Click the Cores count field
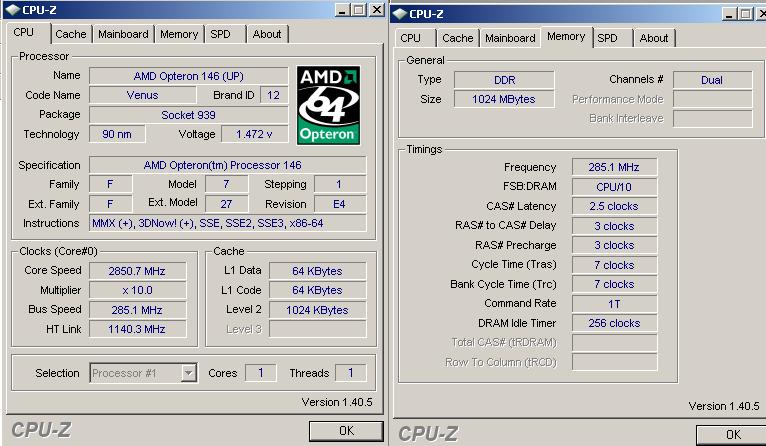Image resolution: width=766 pixels, height=446 pixels. pos(260,373)
